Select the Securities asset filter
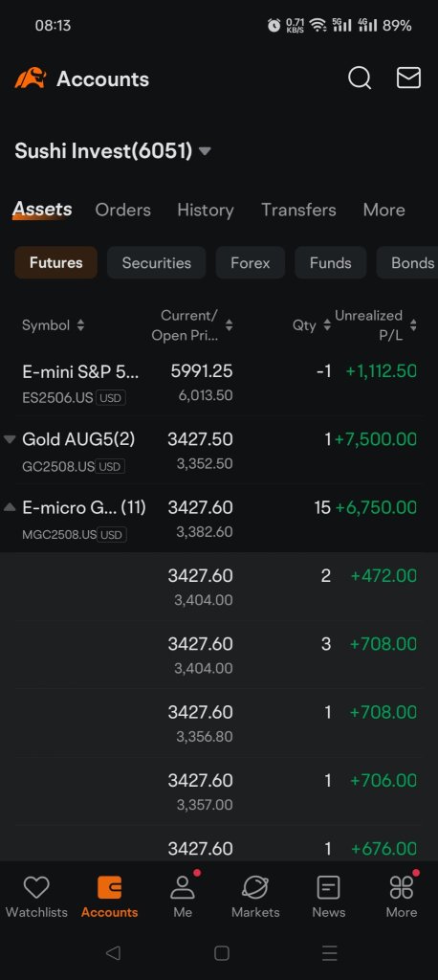 click(x=156, y=262)
